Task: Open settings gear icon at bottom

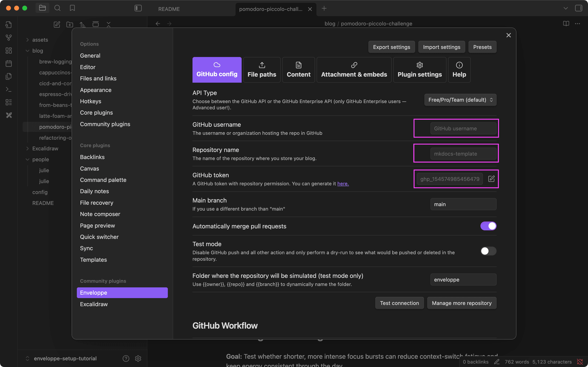Action: [138, 359]
